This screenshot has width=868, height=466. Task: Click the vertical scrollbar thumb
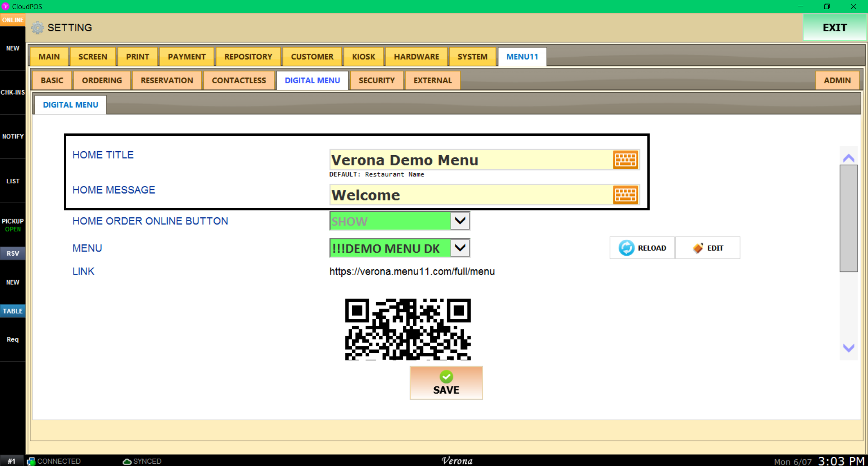pos(849,218)
